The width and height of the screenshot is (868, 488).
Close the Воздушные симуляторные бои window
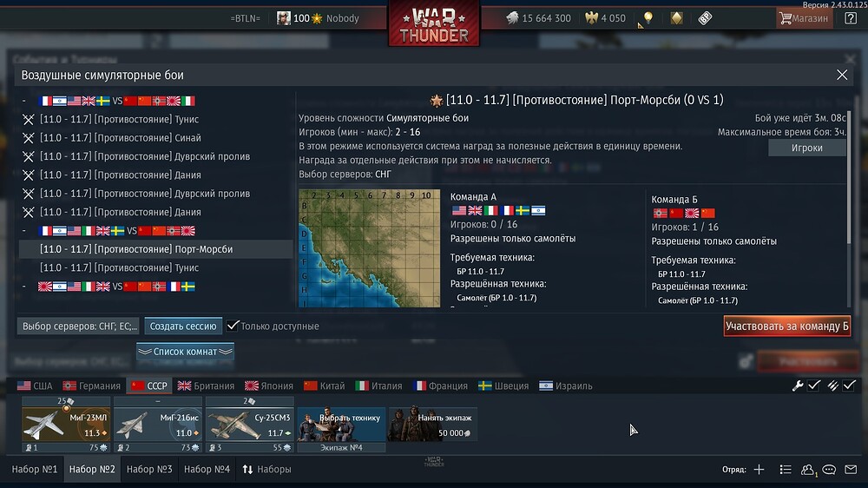click(842, 75)
